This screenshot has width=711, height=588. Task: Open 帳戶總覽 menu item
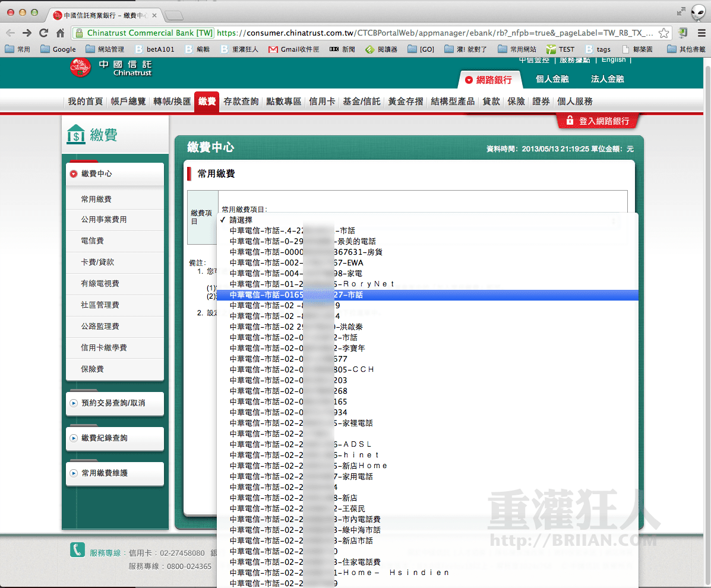pos(128,102)
